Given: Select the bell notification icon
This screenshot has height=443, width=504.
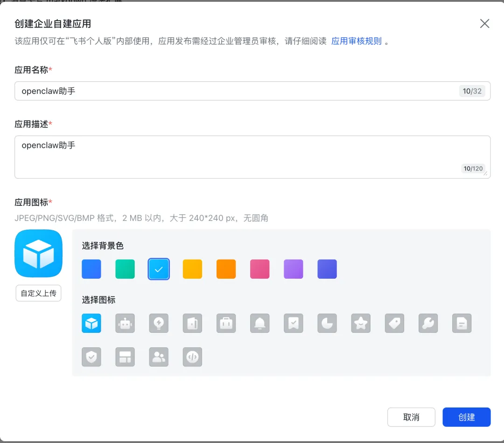Looking at the screenshot, I should point(260,323).
